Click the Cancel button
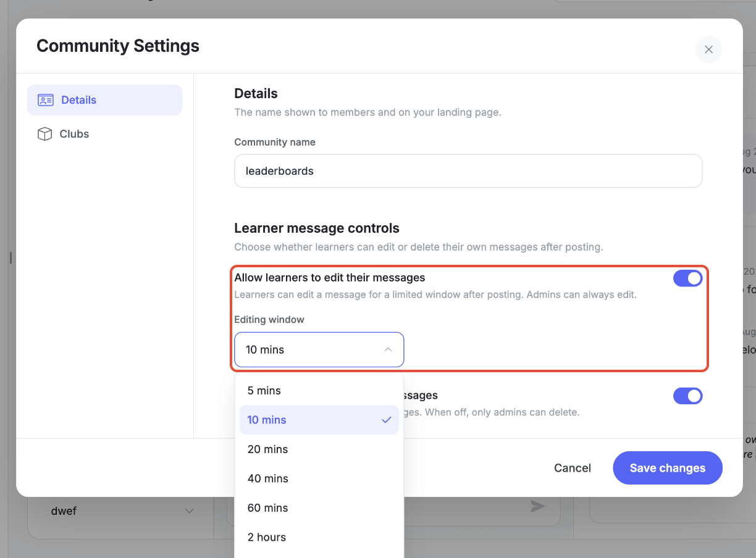 (573, 468)
